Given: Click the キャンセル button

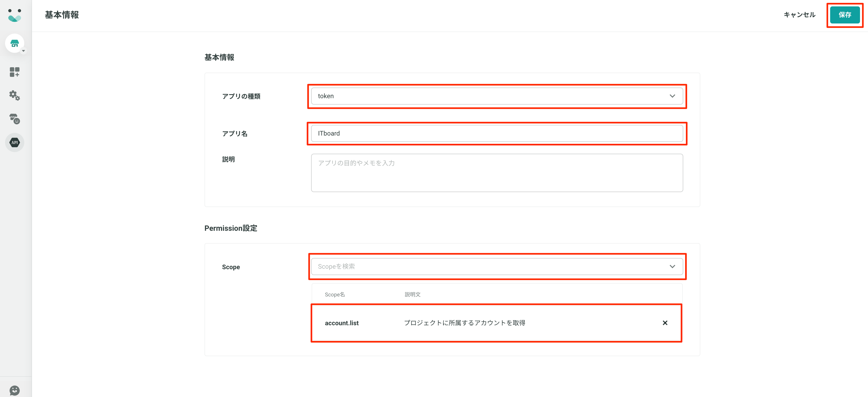Looking at the screenshot, I should pyautogui.click(x=799, y=15).
